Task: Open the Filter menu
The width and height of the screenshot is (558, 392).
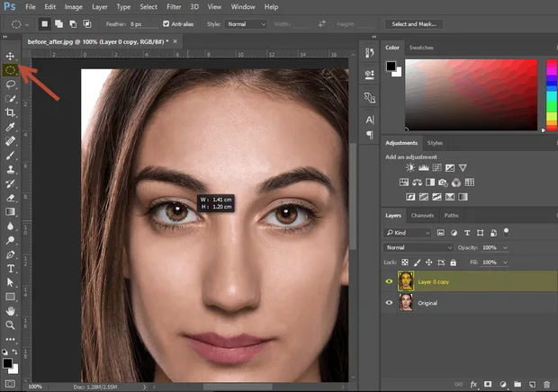Action: click(x=174, y=7)
